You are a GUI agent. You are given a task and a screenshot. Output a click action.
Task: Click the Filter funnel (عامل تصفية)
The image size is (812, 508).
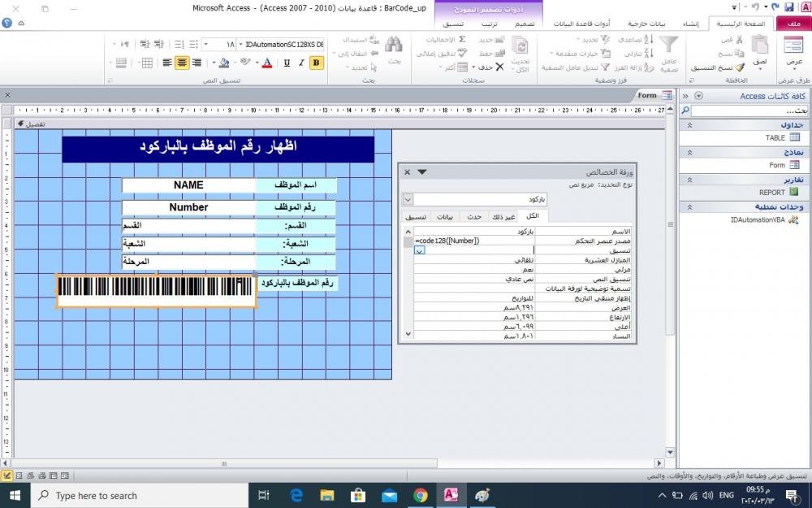(x=668, y=44)
